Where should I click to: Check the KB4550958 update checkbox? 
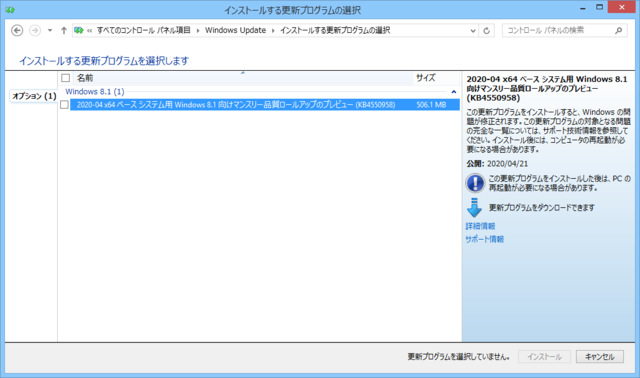point(64,105)
